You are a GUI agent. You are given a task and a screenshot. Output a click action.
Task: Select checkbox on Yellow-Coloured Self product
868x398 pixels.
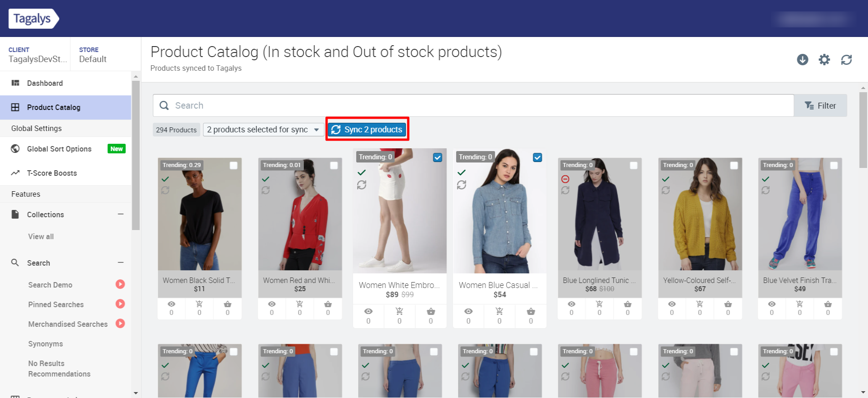click(x=734, y=165)
